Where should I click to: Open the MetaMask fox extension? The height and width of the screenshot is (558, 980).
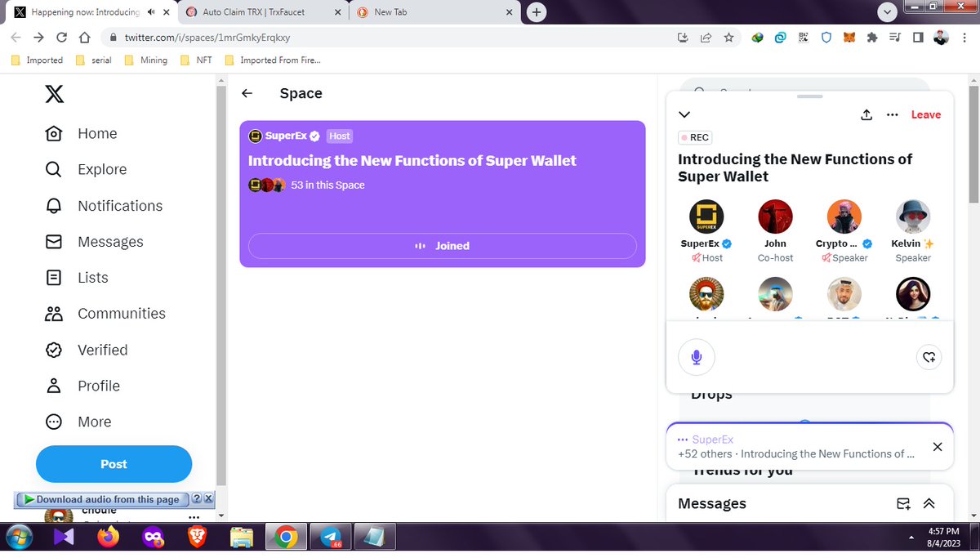(x=849, y=38)
